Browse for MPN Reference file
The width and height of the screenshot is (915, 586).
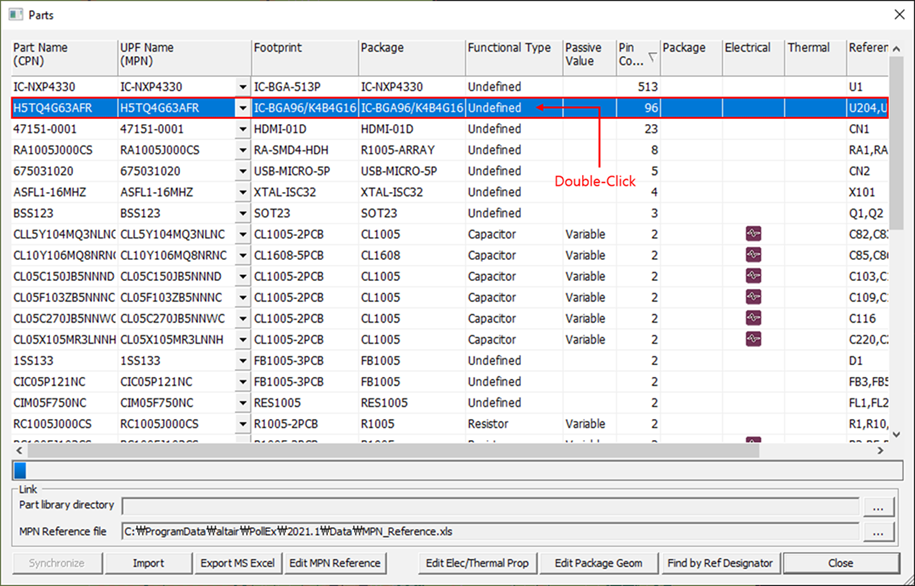pyautogui.click(x=877, y=532)
